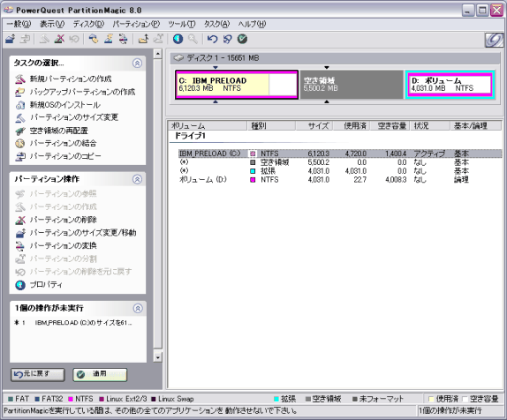
Task: Click the 使用済 column header
Action: (352, 125)
